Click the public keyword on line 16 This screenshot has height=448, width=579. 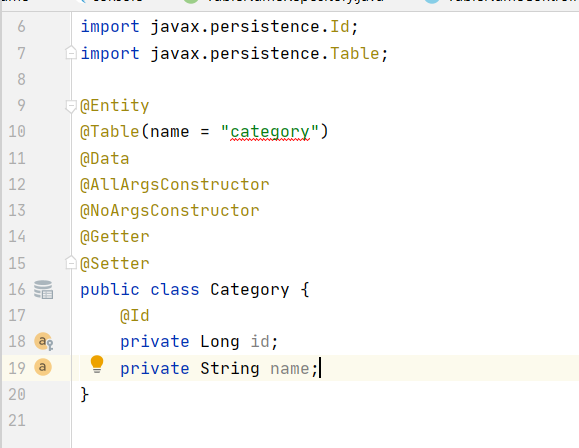pos(110,290)
